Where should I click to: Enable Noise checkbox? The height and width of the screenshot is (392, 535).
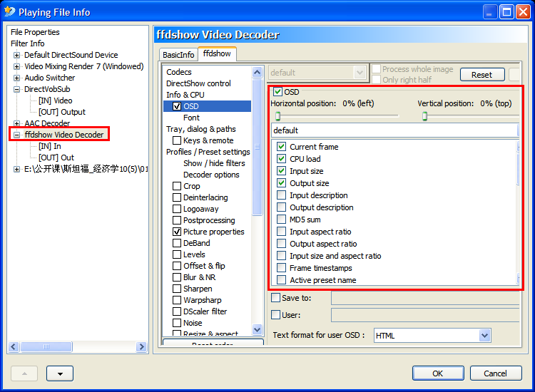tap(177, 323)
